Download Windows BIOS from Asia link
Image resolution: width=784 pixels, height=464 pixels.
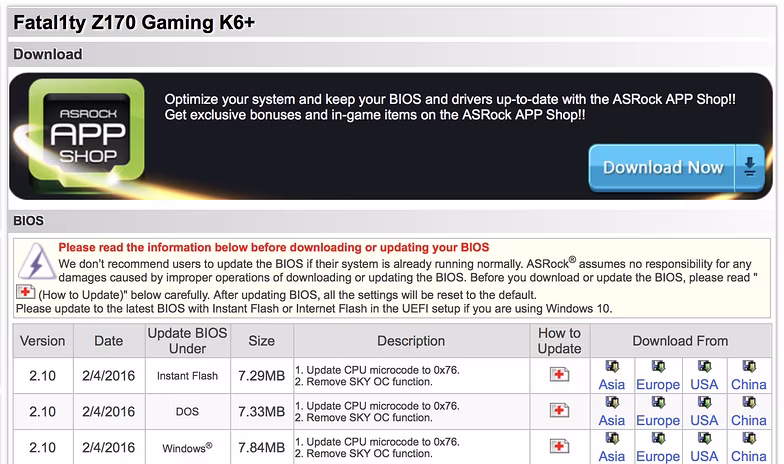[612, 456]
